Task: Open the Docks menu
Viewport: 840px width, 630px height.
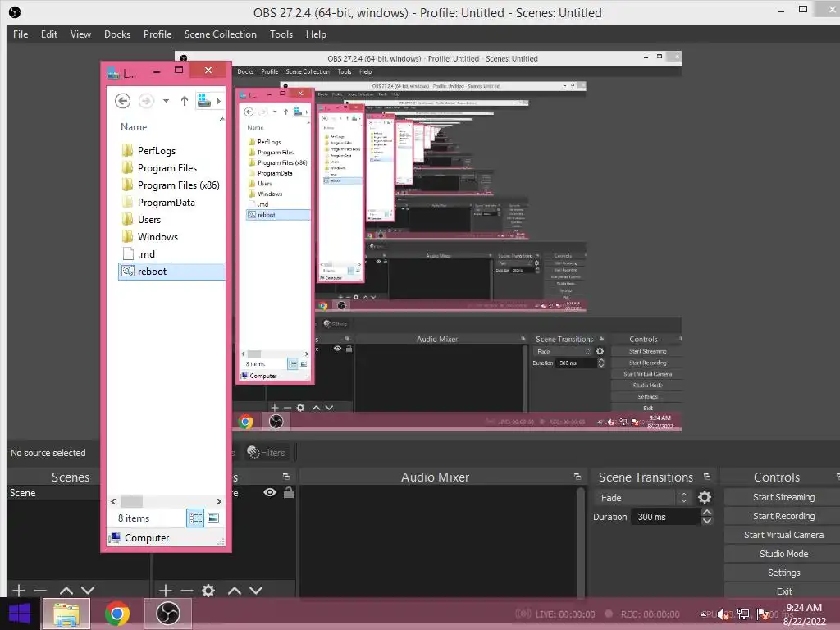Action: [117, 34]
